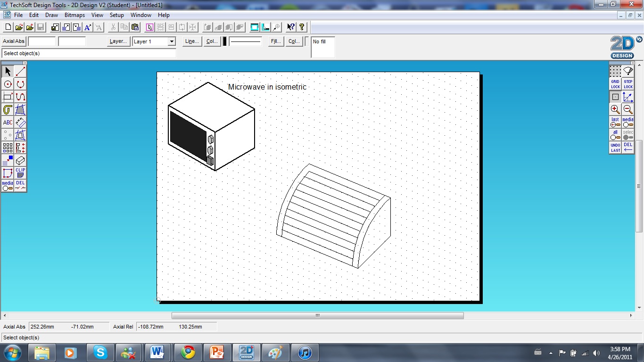
Task: Toggle STEP LOCK on
Action: click(x=627, y=84)
